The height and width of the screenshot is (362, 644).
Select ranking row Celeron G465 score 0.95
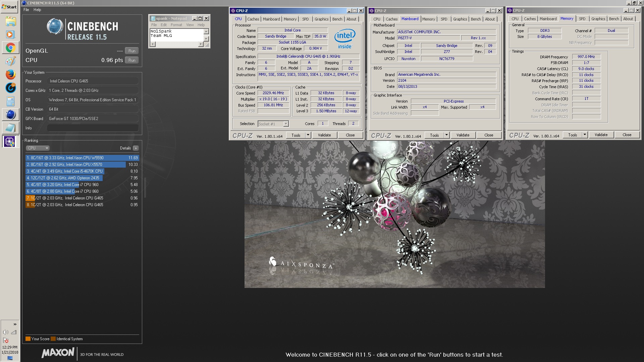point(82,205)
